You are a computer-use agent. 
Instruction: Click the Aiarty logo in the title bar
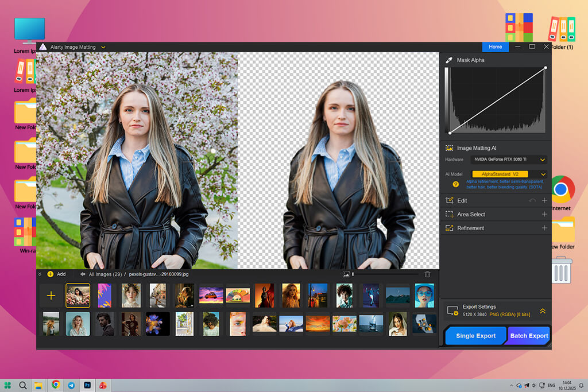(x=42, y=47)
